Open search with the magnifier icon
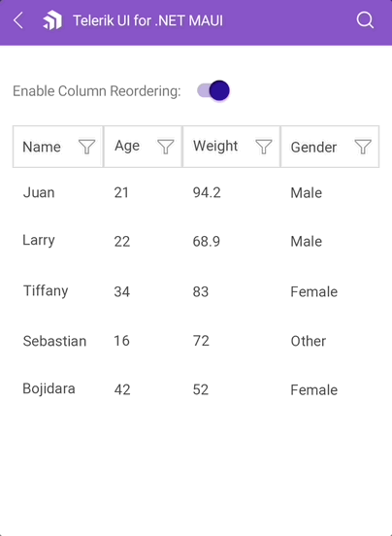Screen dimensions: 392x536 365,20
